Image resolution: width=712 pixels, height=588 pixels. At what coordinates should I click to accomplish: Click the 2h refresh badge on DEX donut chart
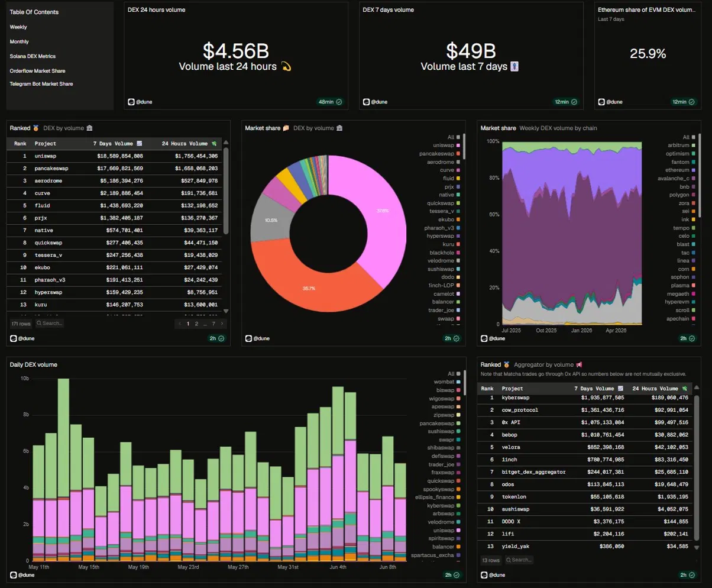click(x=452, y=338)
